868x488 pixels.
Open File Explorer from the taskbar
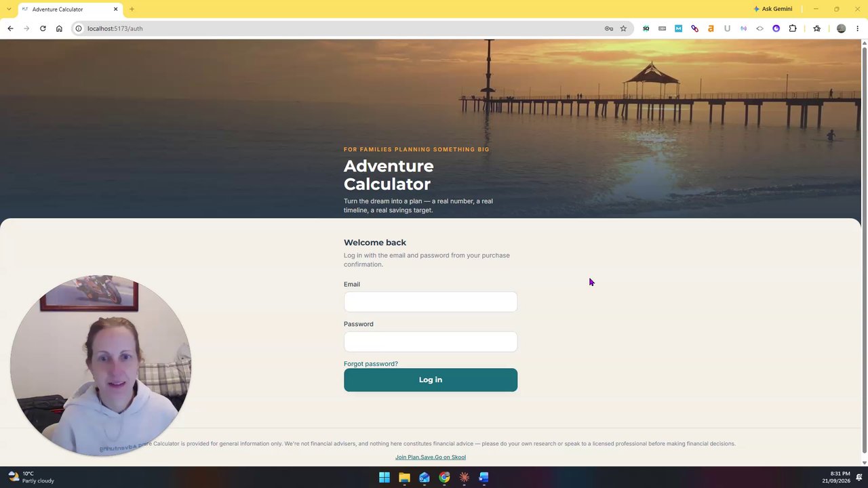pos(404,477)
